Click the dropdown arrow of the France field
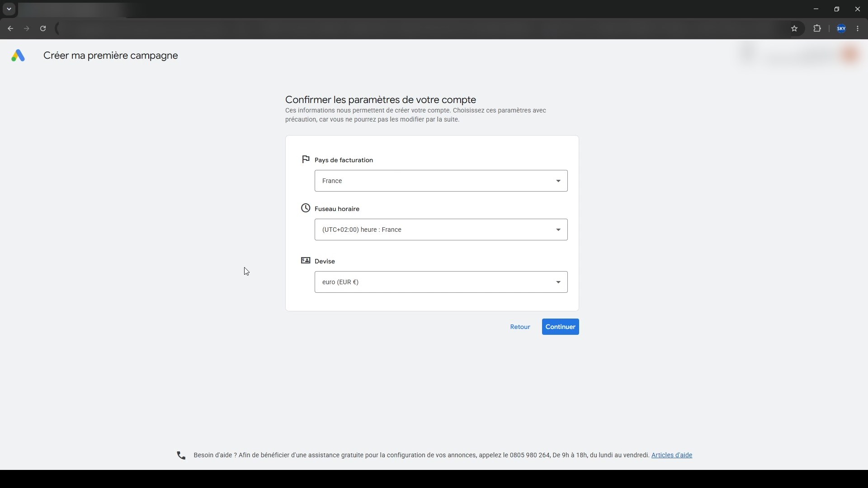 (558, 181)
